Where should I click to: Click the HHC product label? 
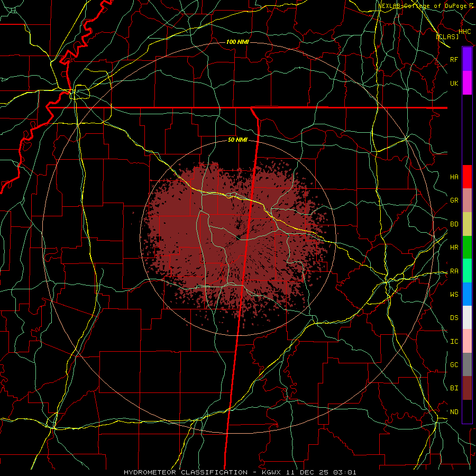464,31
